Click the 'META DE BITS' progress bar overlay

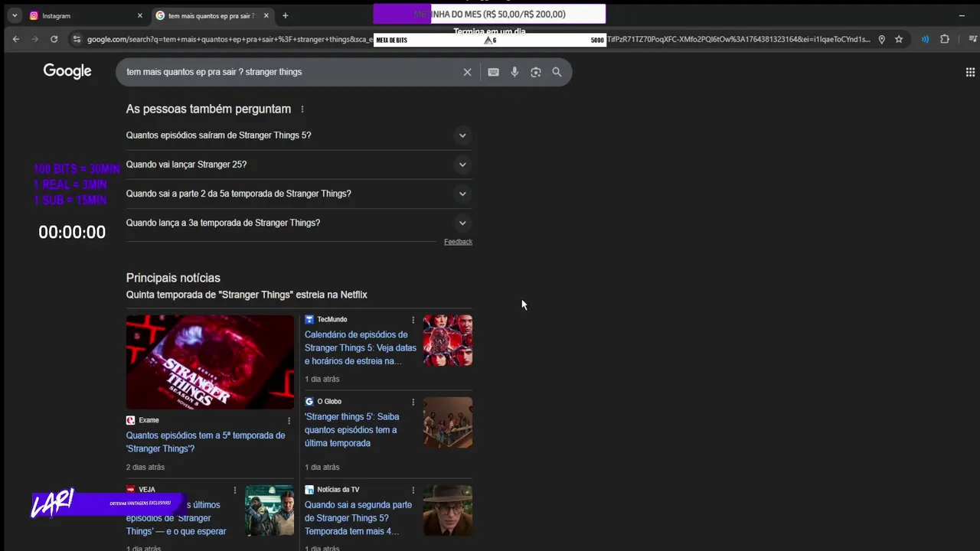pos(490,40)
